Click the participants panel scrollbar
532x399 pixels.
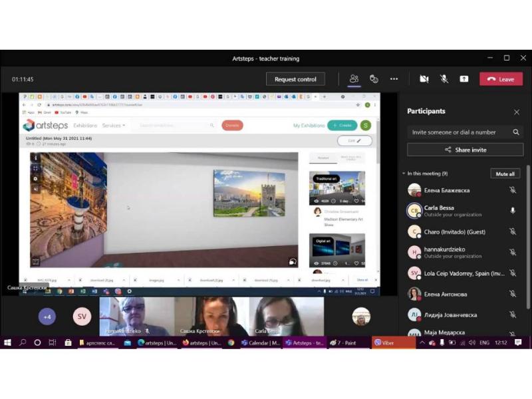[527, 237]
